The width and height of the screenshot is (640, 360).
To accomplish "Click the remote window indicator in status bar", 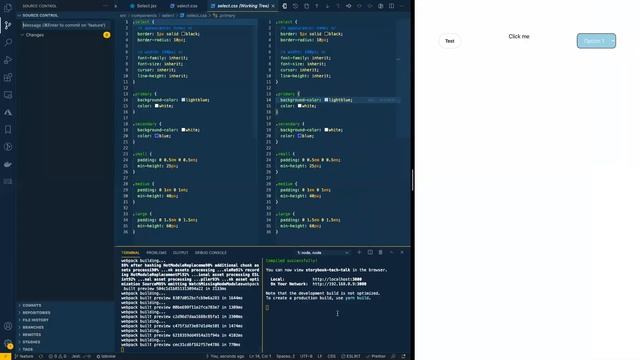I will (5, 356).
